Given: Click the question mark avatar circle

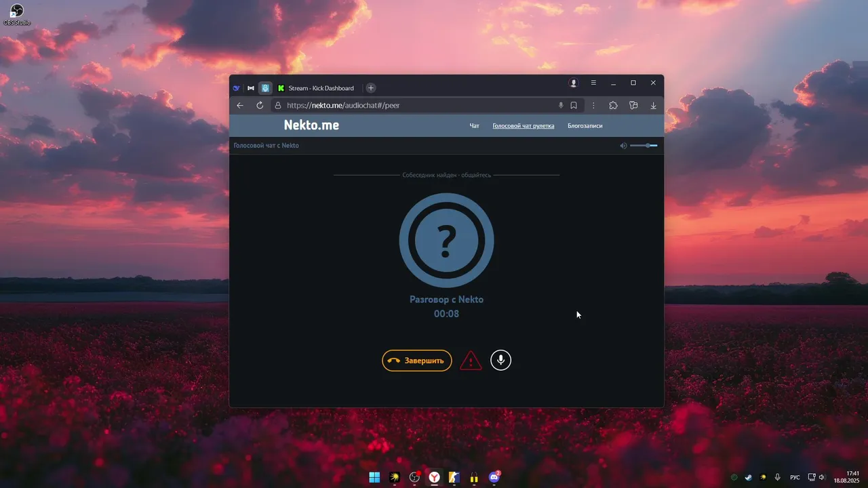Looking at the screenshot, I should (x=446, y=241).
